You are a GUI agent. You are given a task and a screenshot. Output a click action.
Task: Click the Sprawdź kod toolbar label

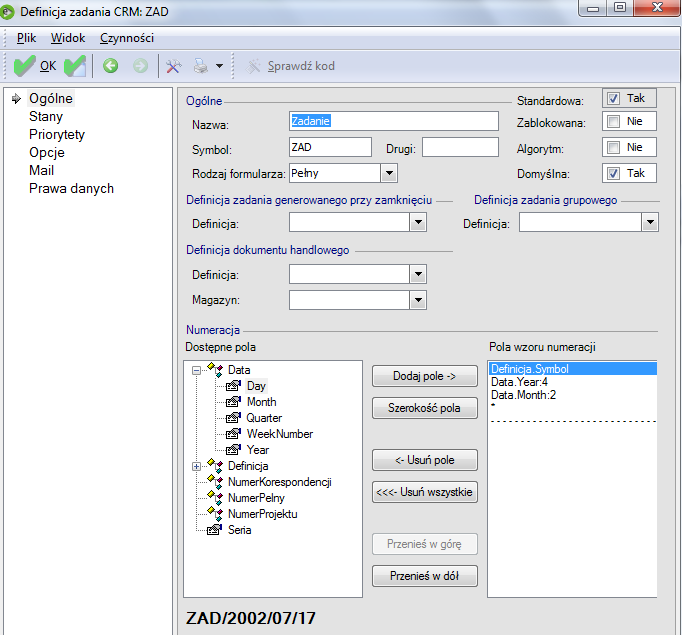pyautogui.click(x=301, y=66)
